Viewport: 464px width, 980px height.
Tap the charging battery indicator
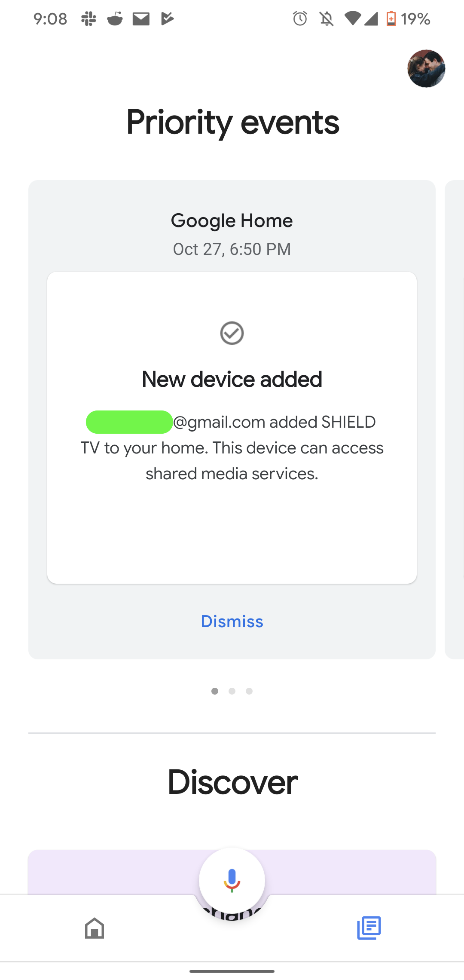[x=391, y=18]
